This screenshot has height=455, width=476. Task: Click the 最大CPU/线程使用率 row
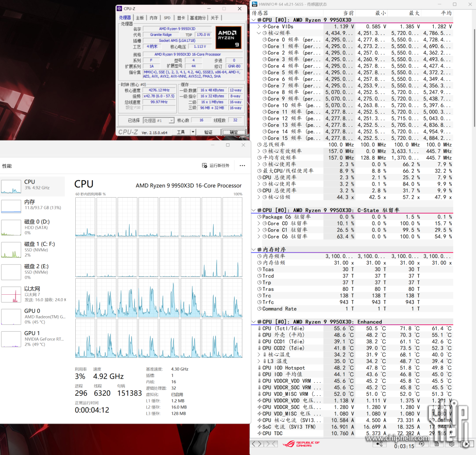[352, 170]
